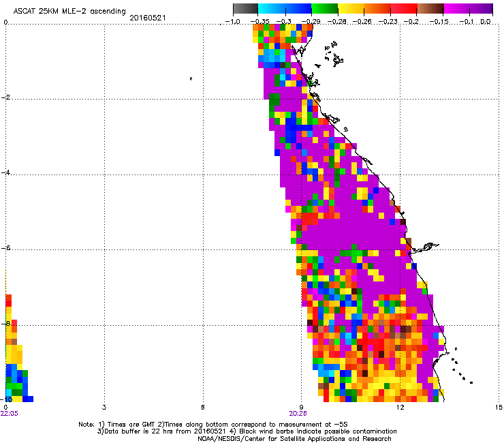Click the longitude axis label '3'
Image resolution: width=504 pixels, height=443 pixels.
(x=104, y=408)
